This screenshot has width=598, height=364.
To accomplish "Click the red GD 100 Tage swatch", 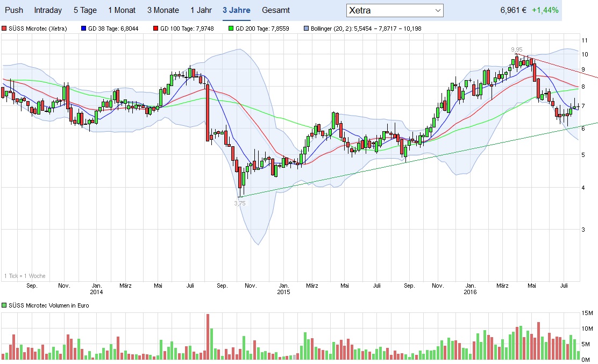I will [x=155, y=28].
